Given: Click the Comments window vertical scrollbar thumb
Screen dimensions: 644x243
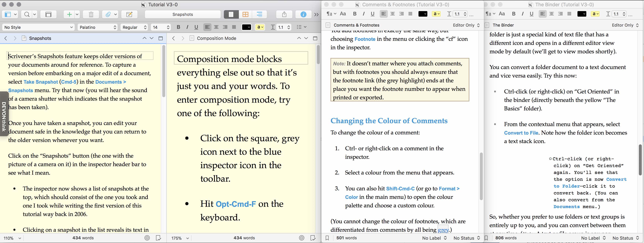Looking at the screenshot, I should [481, 176].
